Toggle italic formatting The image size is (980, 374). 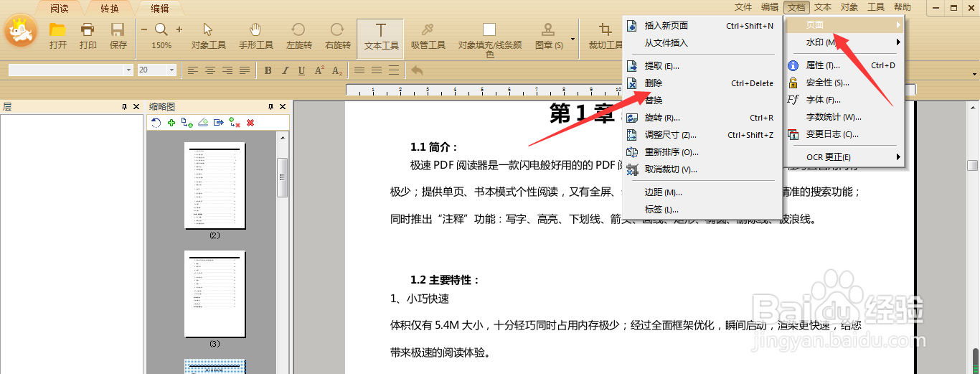285,70
